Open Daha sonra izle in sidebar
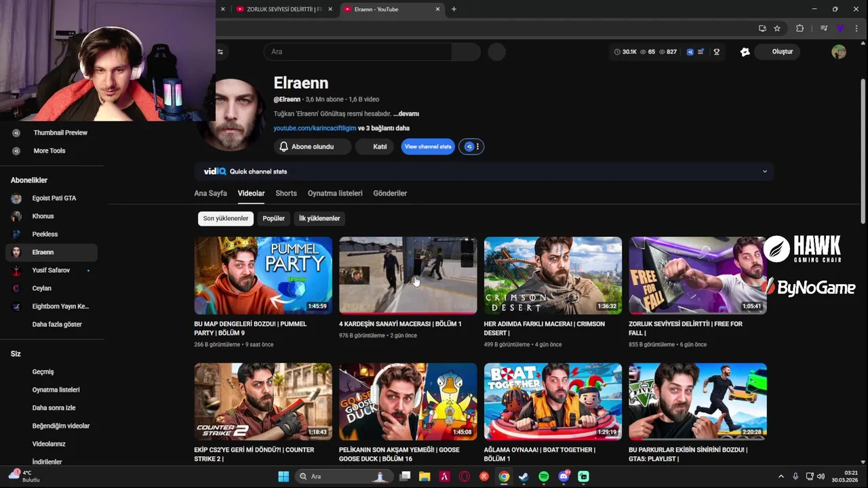The image size is (868, 488). [54, 408]
